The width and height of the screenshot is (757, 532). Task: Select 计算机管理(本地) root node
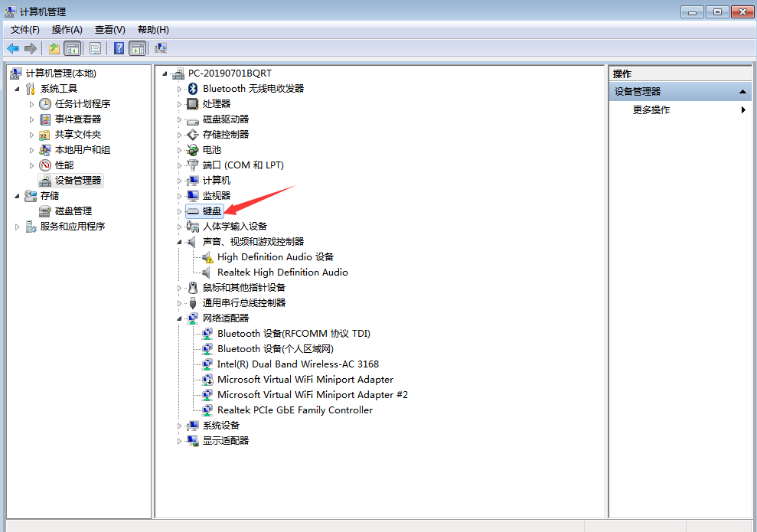point(60,73)
